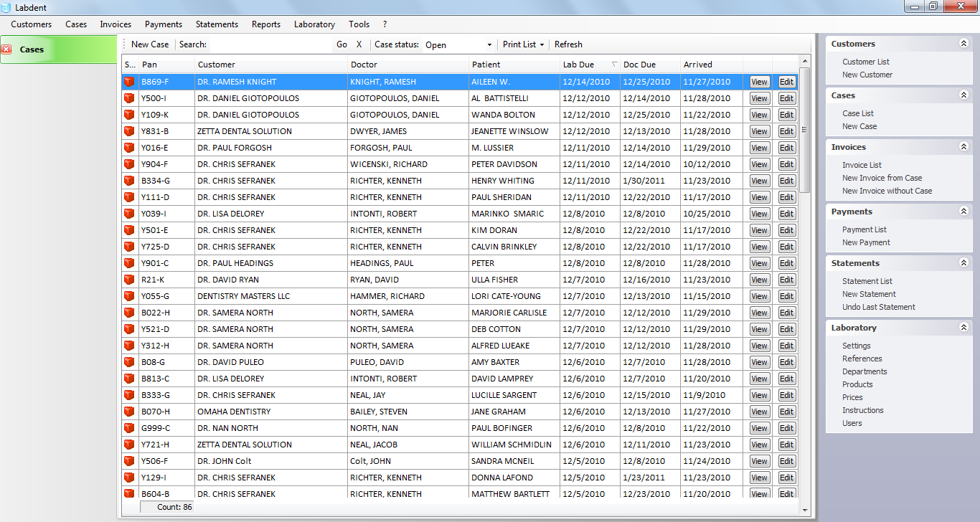This screenshot has width=980, height=522.
Task: Clear search with the X button
Action: tap(359, 44)
